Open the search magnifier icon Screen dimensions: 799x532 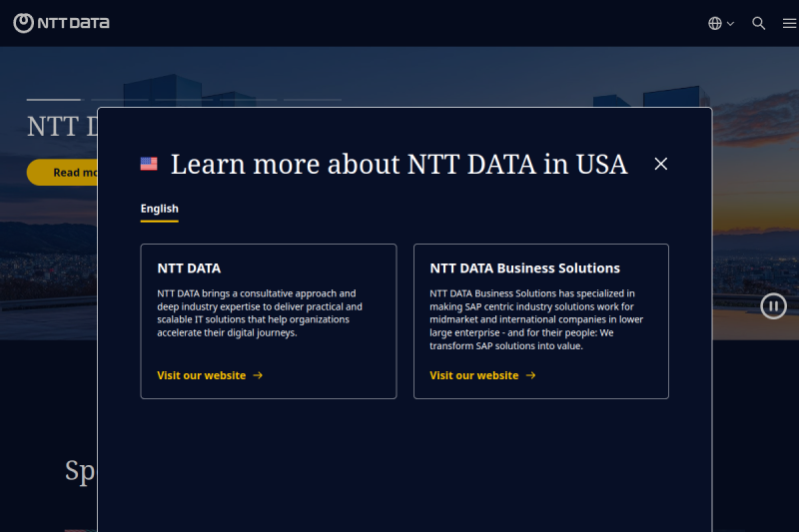(x=758, y=23)
